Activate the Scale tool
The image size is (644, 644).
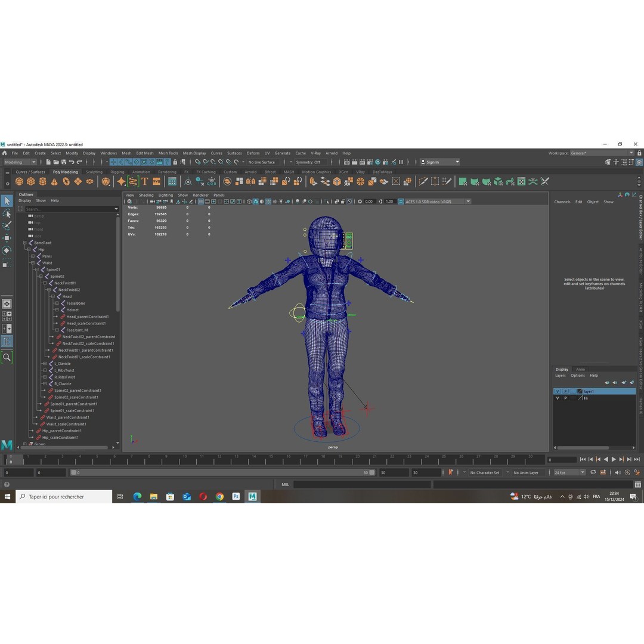(7, 264)
